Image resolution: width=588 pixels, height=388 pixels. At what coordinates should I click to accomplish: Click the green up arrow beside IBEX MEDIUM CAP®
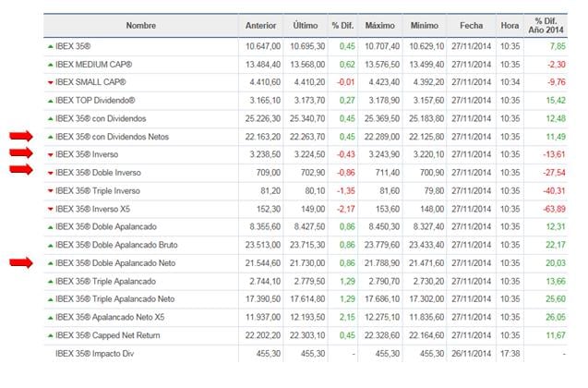pyautogui.click(x=51, y=65)
